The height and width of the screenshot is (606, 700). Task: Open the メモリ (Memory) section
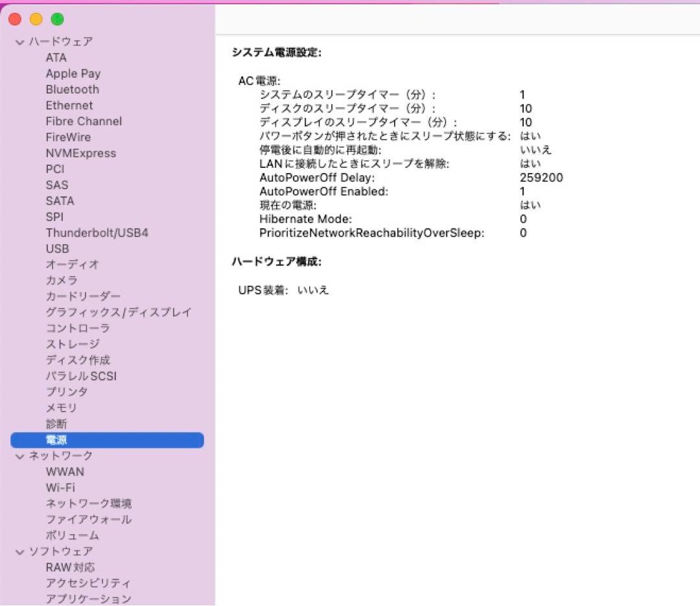pos(62,408)
